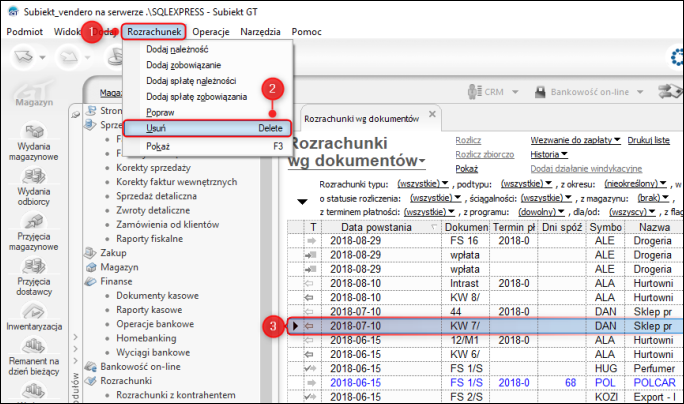Expand Rozrachunki typu filter dropdown
This screenshot has width=684, height=404.
click(x=423, y=185)
